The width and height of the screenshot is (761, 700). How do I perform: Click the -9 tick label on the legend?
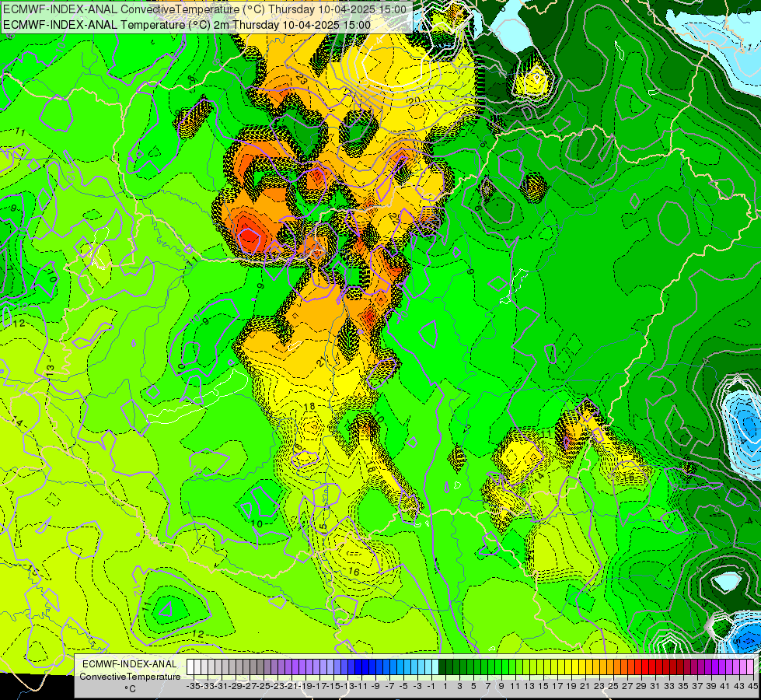pyautogui.click(x=375, y=686)
